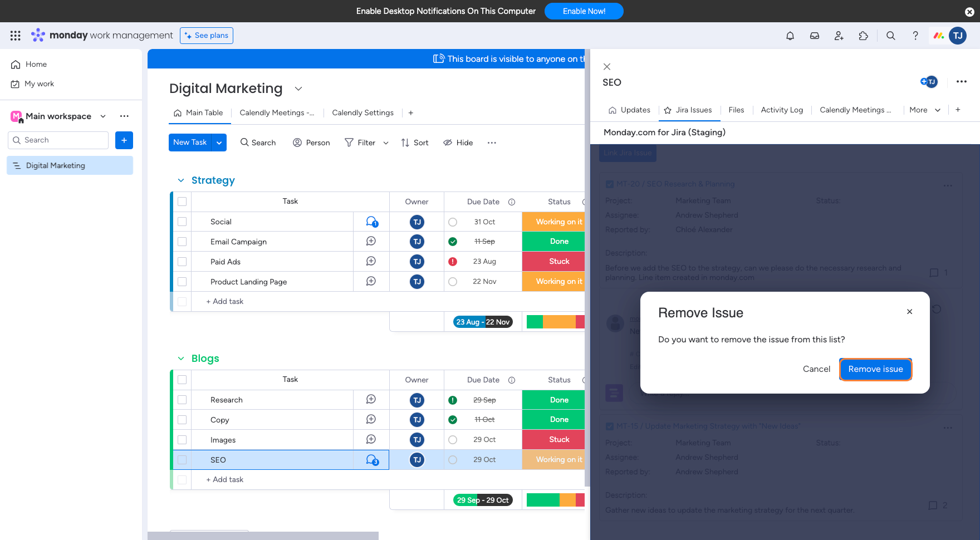Open the Social task conversation bubble
980x540 pixels.
[371, 222]
